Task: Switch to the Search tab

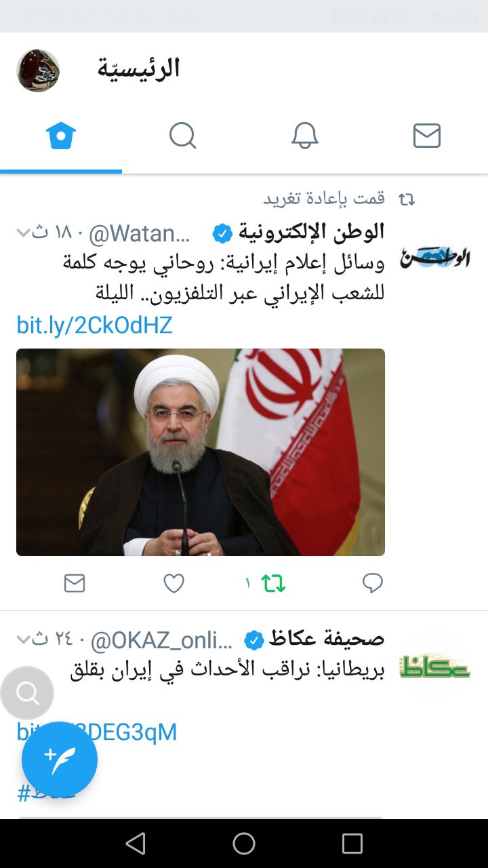Action: [x=182, y=136]
